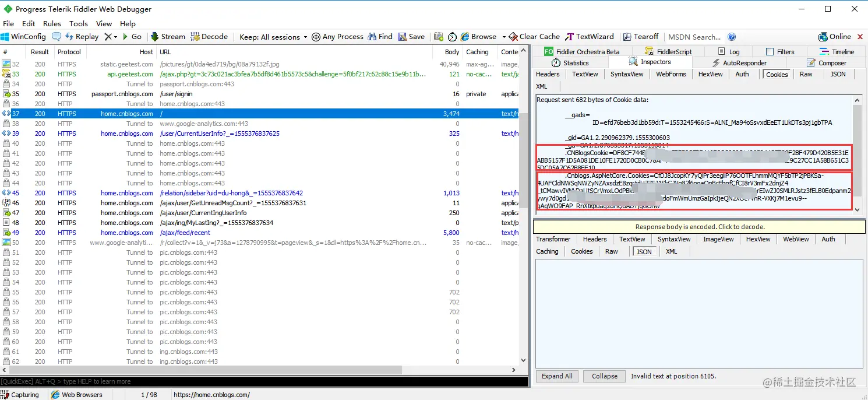Select the request Headers inspector tab
Screen dimensions: 868x400
[x=548, y=74]
